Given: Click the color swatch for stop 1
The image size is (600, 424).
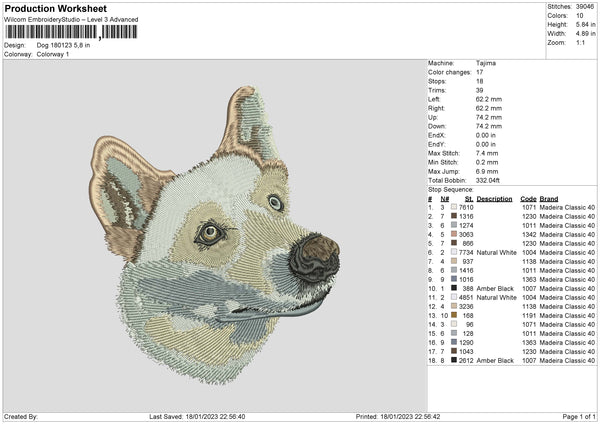Looking at the screenshot, I should point(454,207).
